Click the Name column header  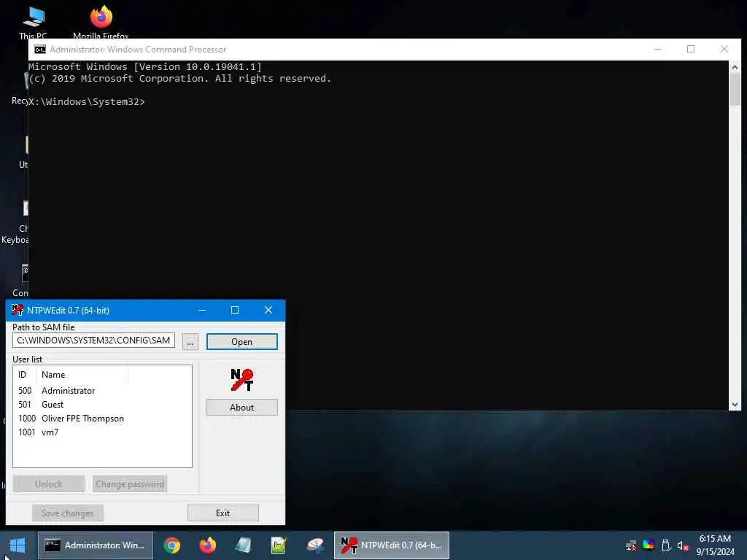coord(82,375)
